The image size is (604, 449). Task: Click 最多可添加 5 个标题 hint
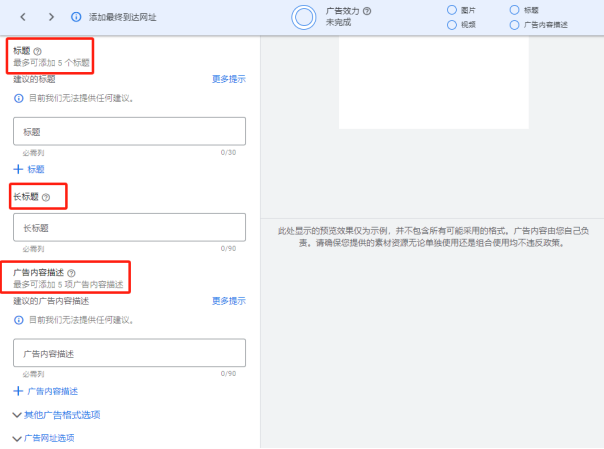point(51,62)
